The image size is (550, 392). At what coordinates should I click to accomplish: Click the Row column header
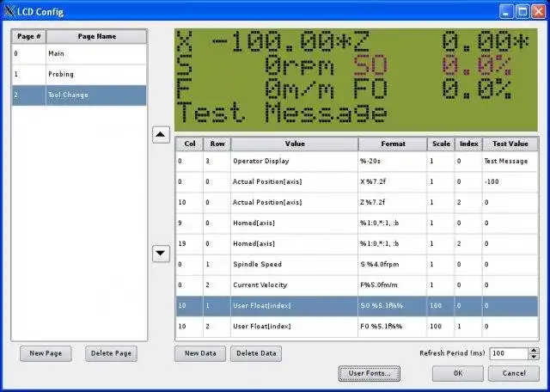pos(217,144)
